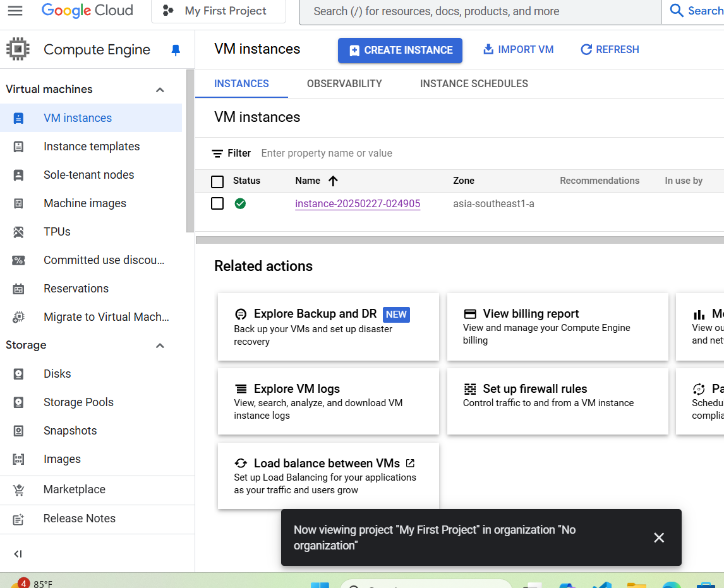Click the REFRESH button
This screenshot has height=588, width=724.
click(610, 50)
